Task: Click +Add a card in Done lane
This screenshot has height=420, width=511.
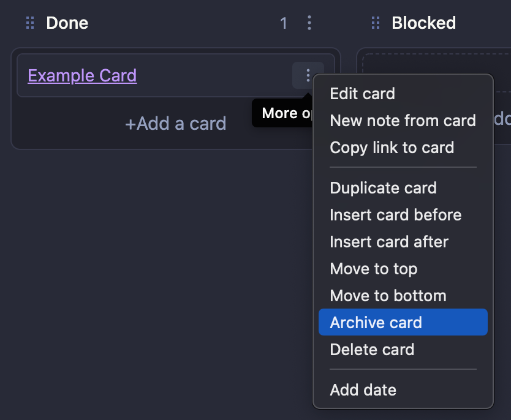Action: tap(176, 124)
